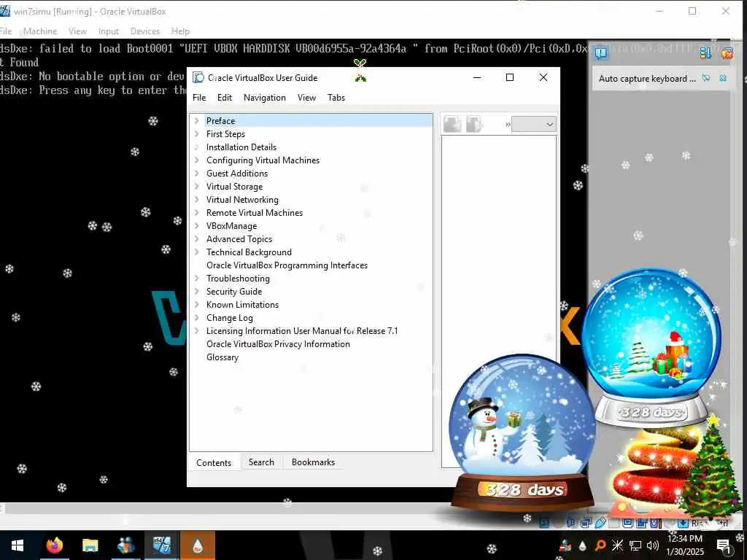
Task: Select Licensing Information User Manual for Release 7.1
Action: tap(302, 330)
